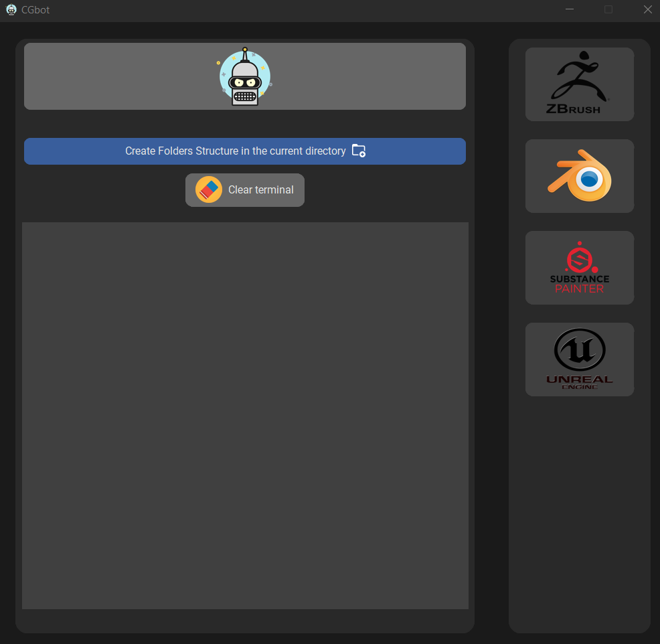Click the folder-plus icon in blue button
660x644 pixels.
359,151
